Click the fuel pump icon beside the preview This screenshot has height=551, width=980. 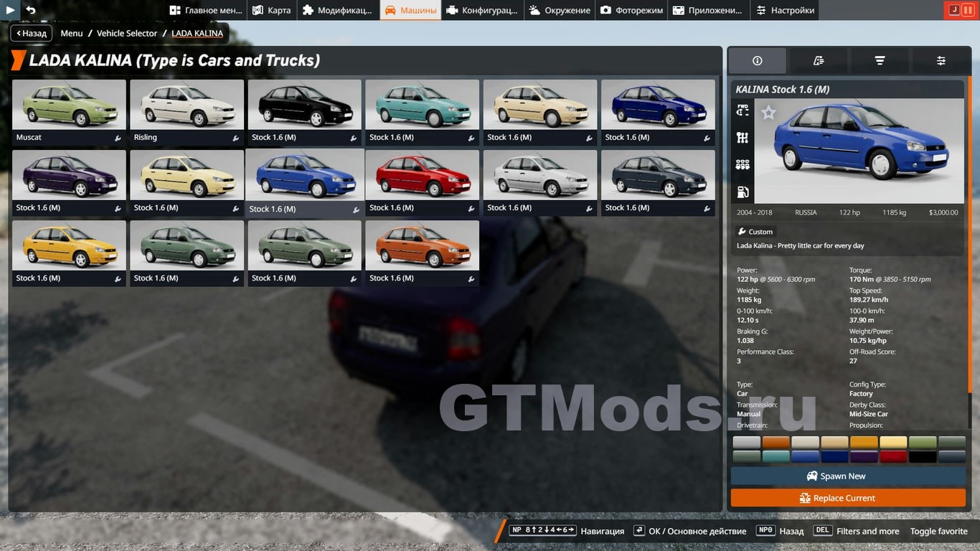click(743, 192)
